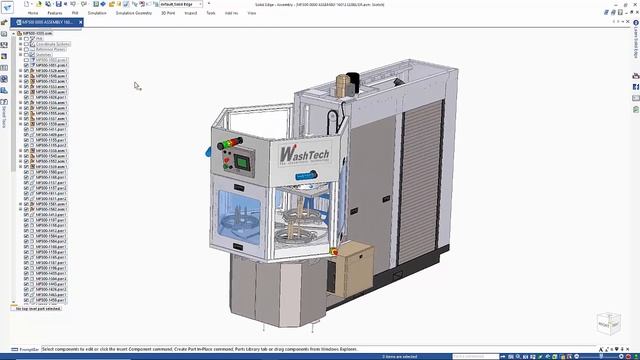Click the Print icon beside the Save icon
Image resolution: width=640 pixels, height=360 pixels.
click(65, 4)
